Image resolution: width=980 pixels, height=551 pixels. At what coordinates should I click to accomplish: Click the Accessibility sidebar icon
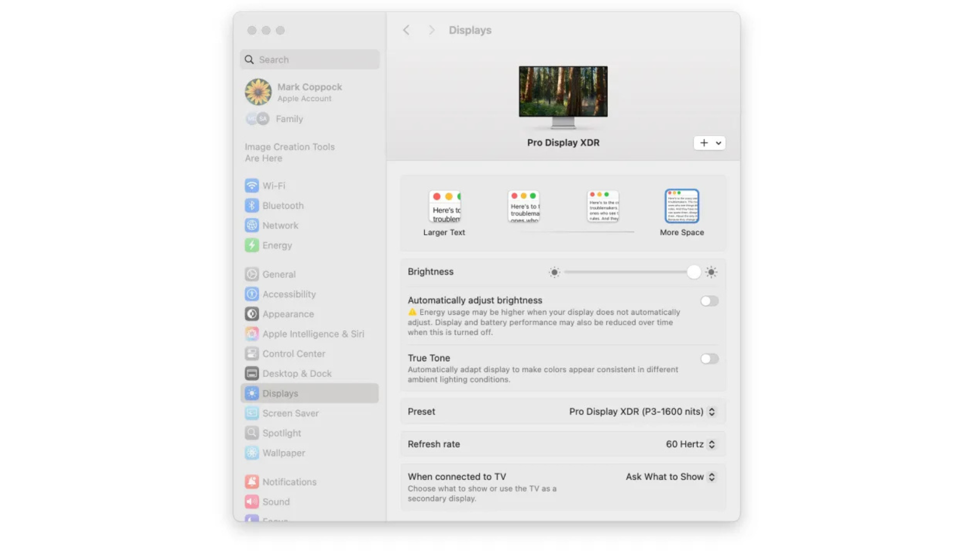pos(252,294)
